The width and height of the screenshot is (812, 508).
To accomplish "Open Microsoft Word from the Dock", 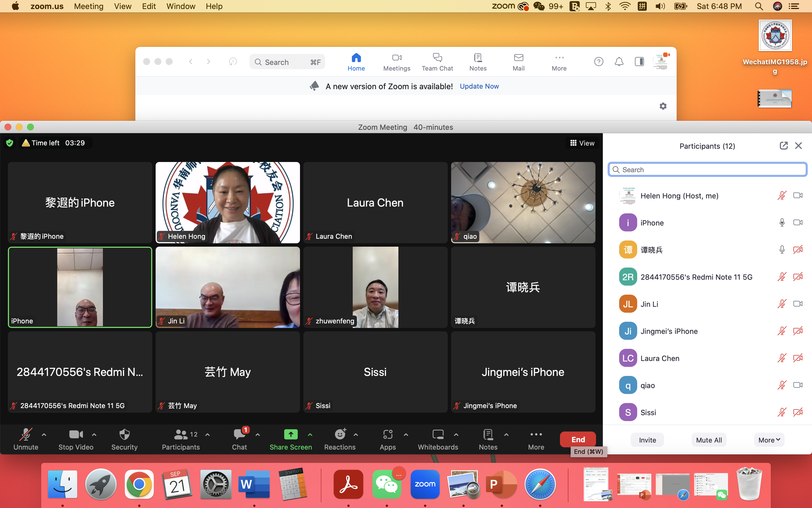I will tap(254, 484).
